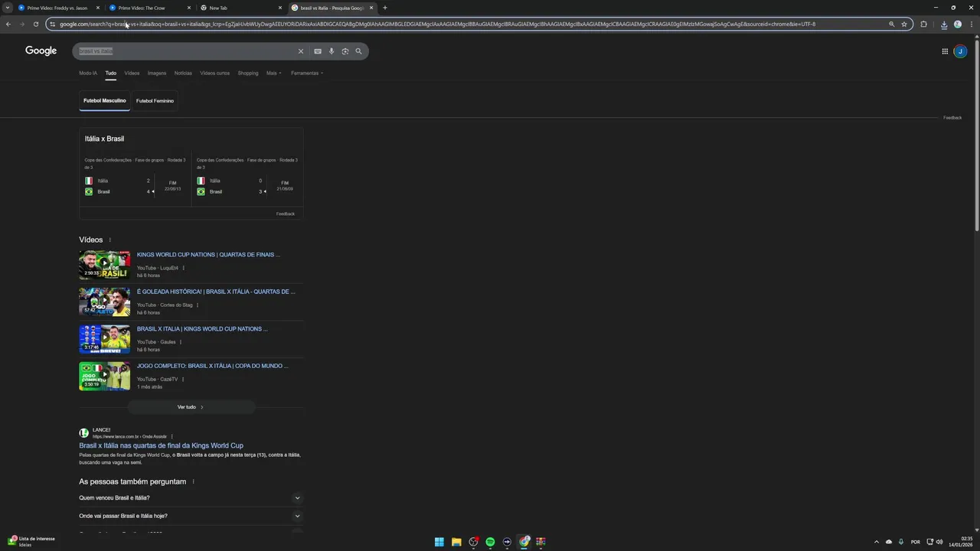980x551 pixels.
Task: Open the zoom indicator in address bar
Action: click(x=891, y=24)
